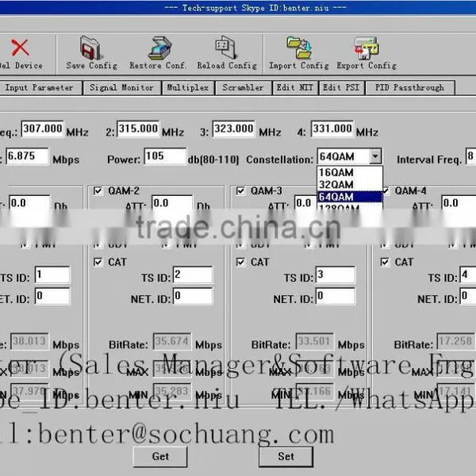Click the Interval Freq. field
476x476 pixels.
tap(470, 156)
